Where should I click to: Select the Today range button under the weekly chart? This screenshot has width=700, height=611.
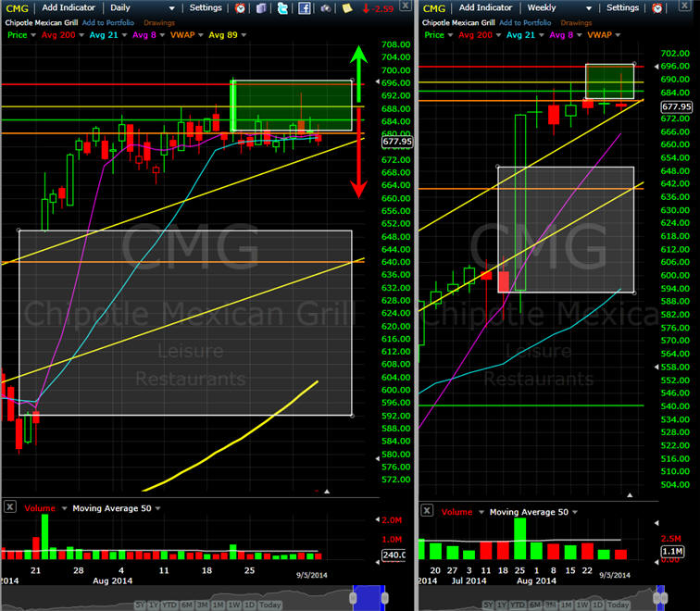click(618, 605)
